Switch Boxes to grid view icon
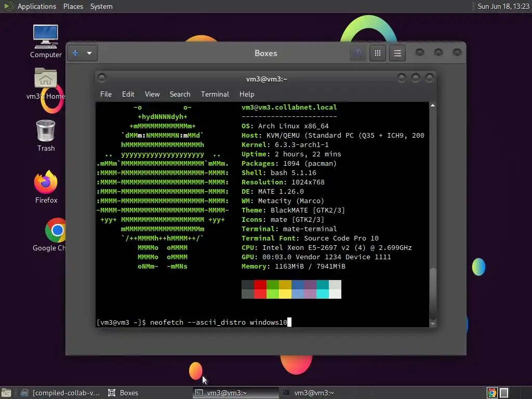 coord(378,53)
